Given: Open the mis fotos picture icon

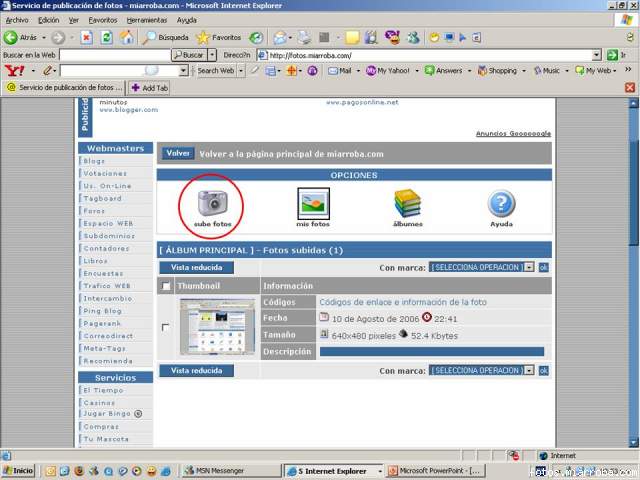Looking at the screenshot, I should tap(313, 203).
